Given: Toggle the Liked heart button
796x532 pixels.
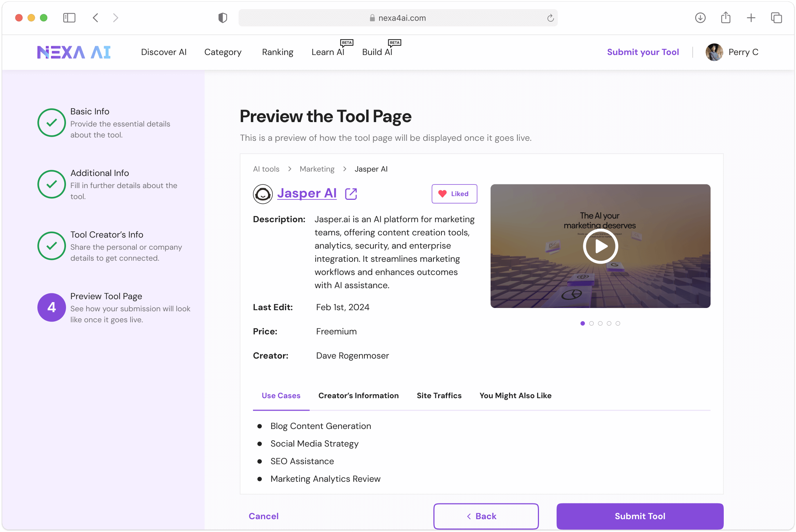Looking at the screenshot, I should [454, 194].
